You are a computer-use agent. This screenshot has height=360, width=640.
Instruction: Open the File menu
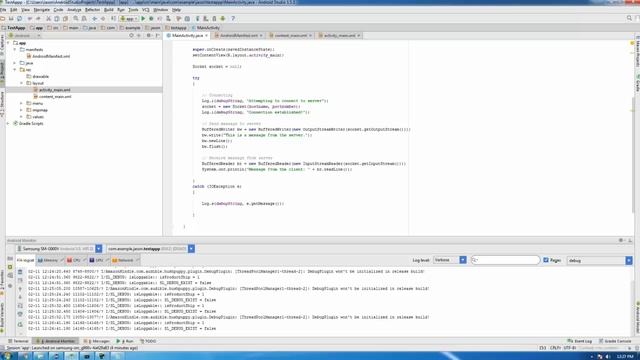click(x=3, y=9)
